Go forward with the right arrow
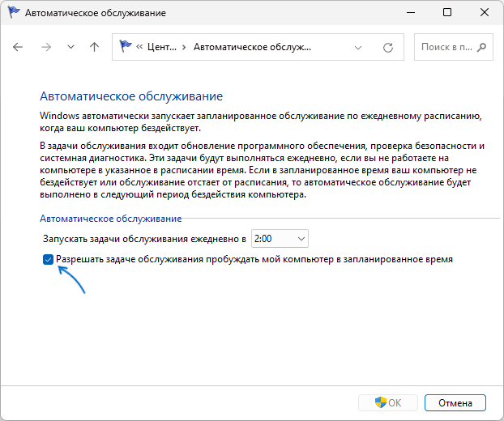504x421 pixels. tap(46, 47)
